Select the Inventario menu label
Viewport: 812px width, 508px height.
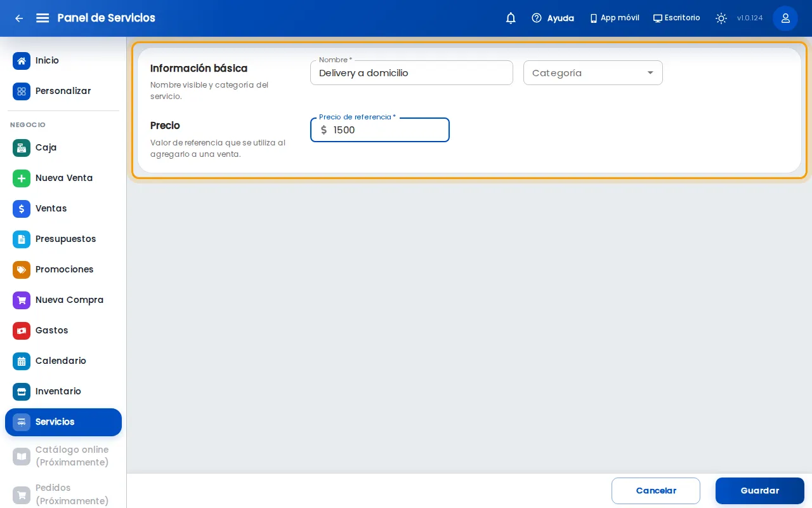(58, 391)
